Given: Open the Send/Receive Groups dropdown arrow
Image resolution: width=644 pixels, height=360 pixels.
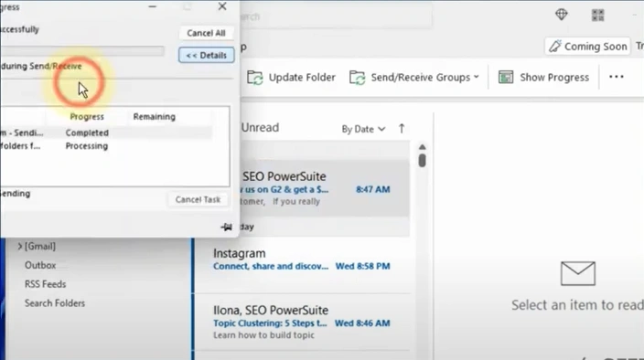Looking at the screenshot, I should point(476,77).
